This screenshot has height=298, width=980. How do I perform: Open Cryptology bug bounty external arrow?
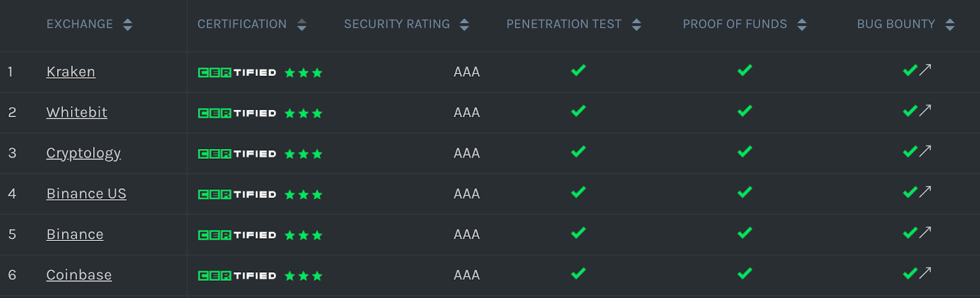[925, 151]
